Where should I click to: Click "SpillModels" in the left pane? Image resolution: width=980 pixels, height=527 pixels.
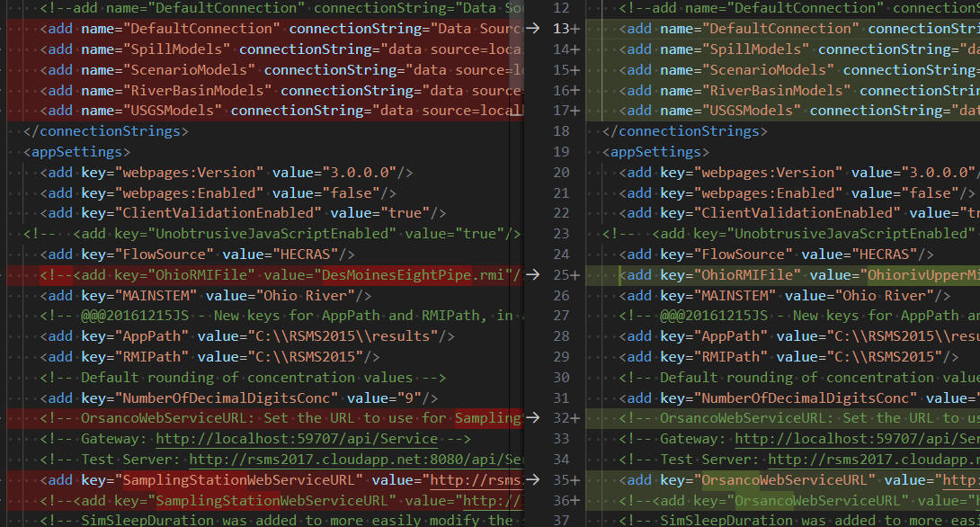(177, 49)
